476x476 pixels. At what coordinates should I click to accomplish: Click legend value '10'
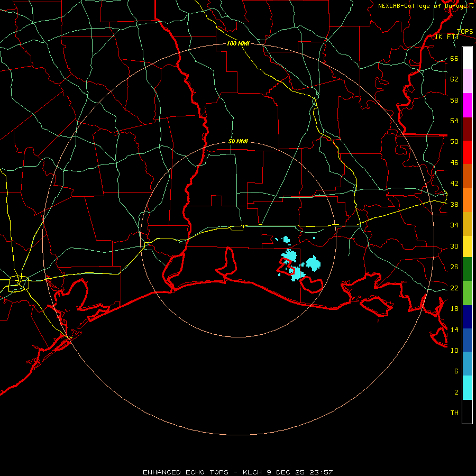[454, 351]
